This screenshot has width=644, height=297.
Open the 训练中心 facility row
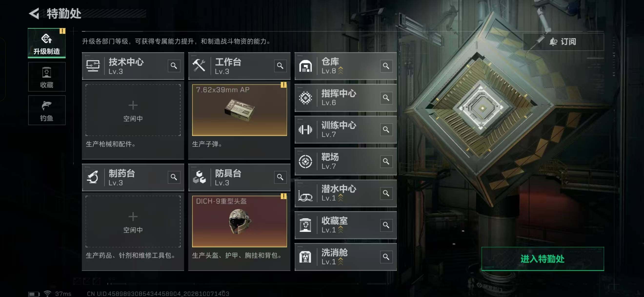point(345,130)
